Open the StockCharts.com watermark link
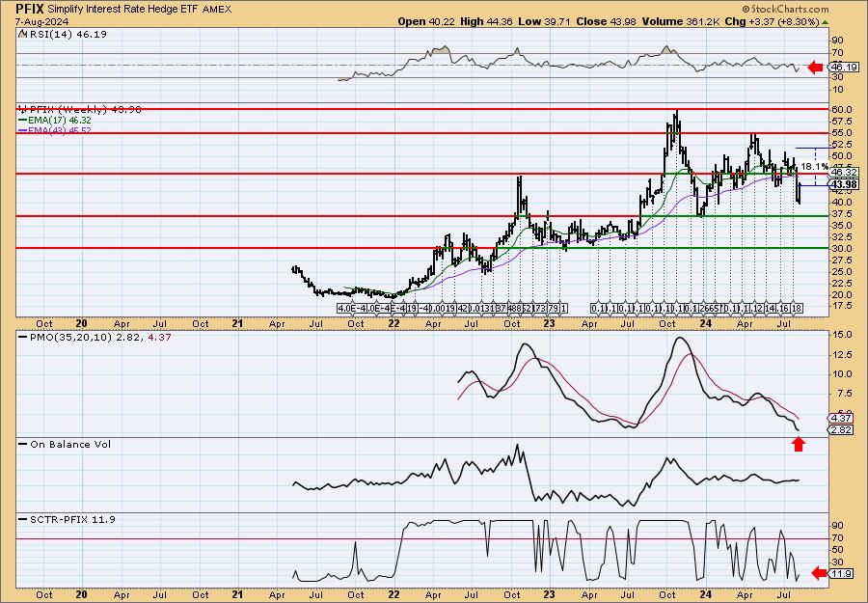Viewport: 868px width, 603px height. pos(785,9)
